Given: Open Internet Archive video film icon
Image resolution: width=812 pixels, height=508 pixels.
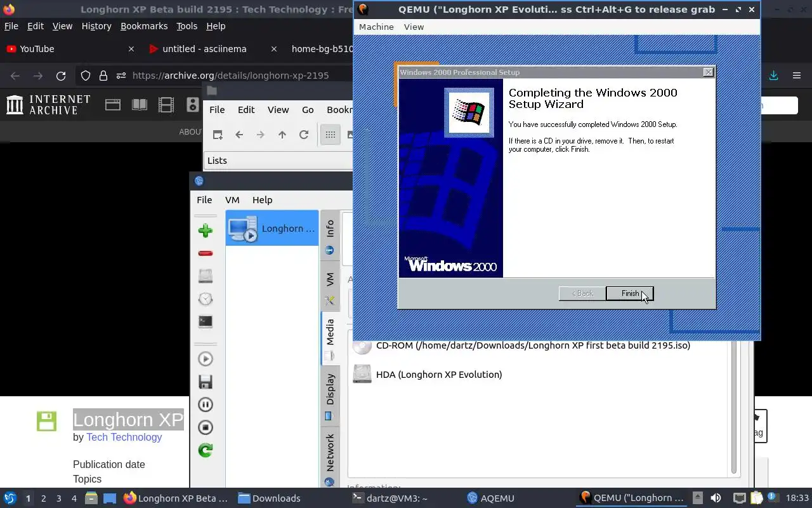Looking at the screenshot, I should [166, 105].
